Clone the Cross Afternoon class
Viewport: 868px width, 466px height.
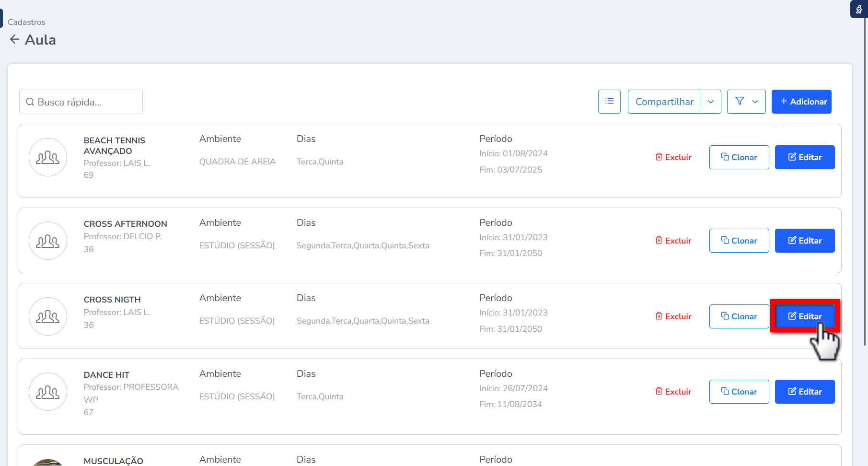pyautogui.click(x=739, y=241)
